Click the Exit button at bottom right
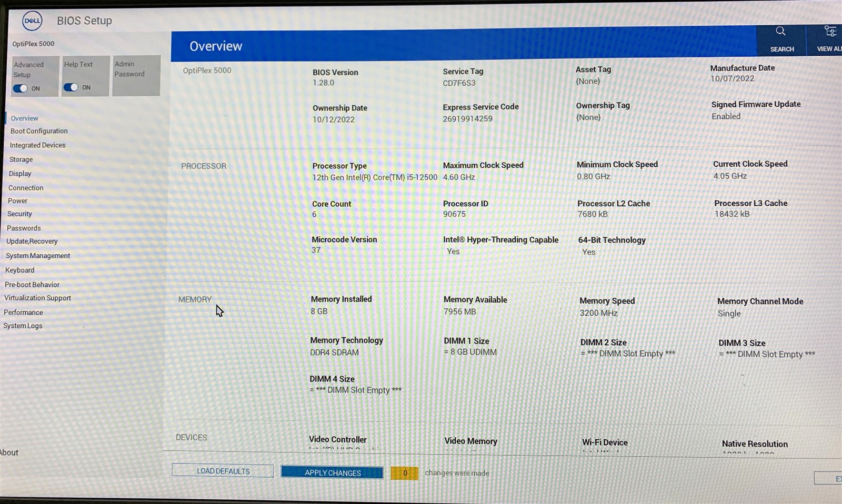 click(828, 478)
